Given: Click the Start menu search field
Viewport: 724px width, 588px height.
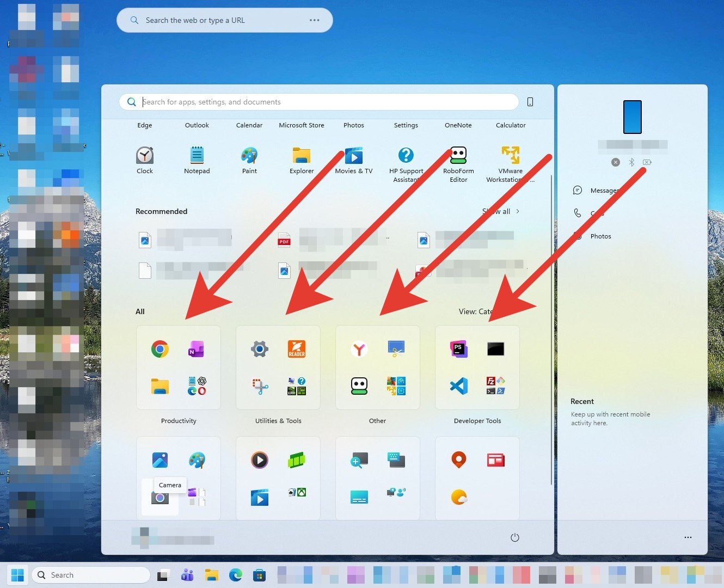Looking at the screenshot, I should 318,102.
